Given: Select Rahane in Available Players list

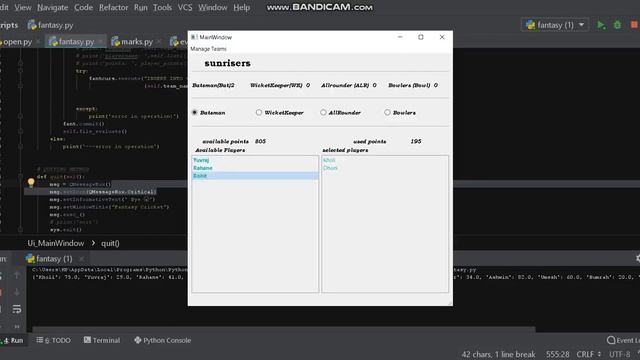Looking at the screenshot, I should 255,168.
